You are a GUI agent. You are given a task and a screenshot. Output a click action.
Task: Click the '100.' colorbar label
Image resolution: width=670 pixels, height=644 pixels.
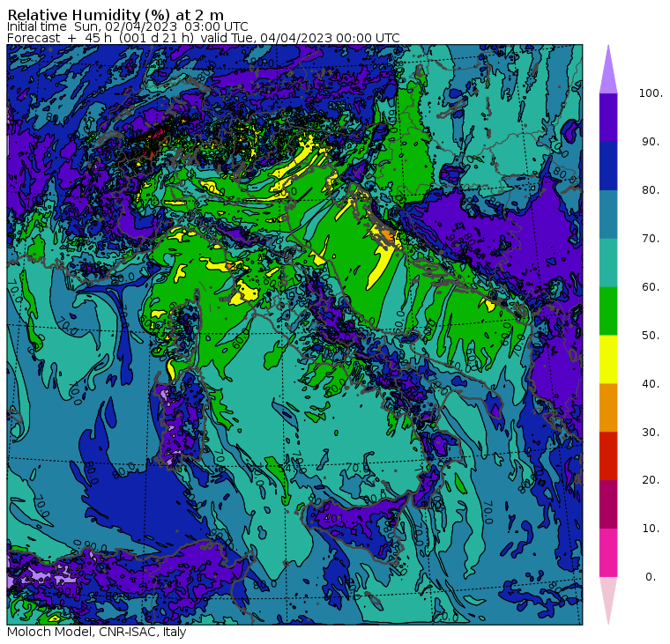pos(651,93)
